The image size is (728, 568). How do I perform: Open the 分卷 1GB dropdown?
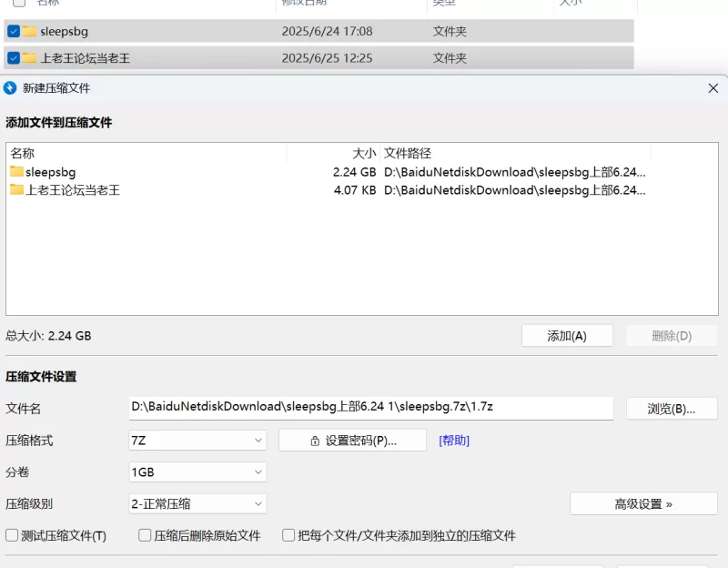(197, 472)
